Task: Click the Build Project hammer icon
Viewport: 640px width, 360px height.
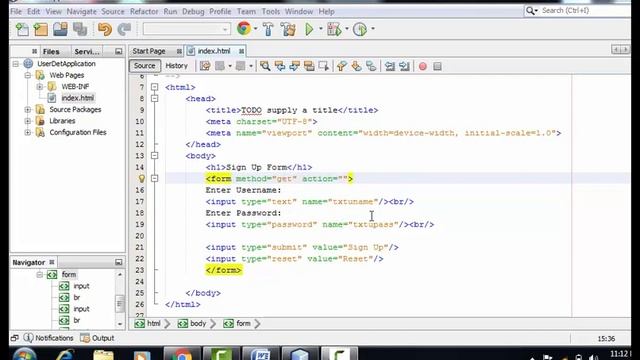Action: coord(268,29)
